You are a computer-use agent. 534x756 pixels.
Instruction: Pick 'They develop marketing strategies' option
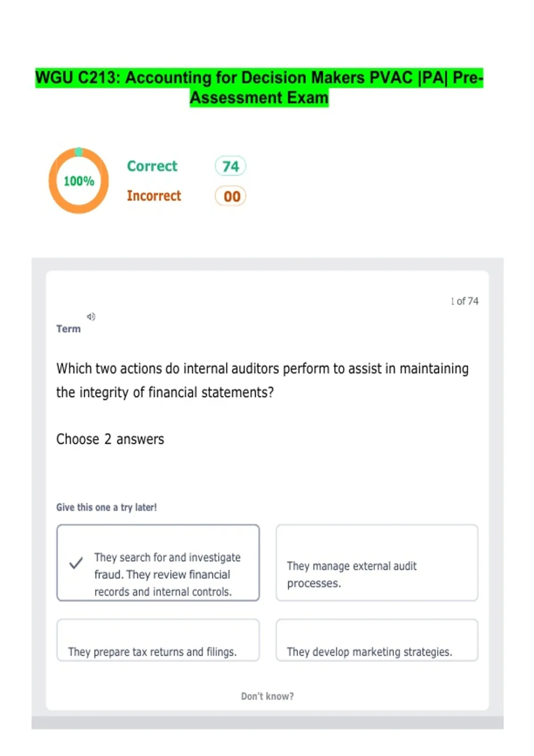pyautogui.click(x=377, y=640)
